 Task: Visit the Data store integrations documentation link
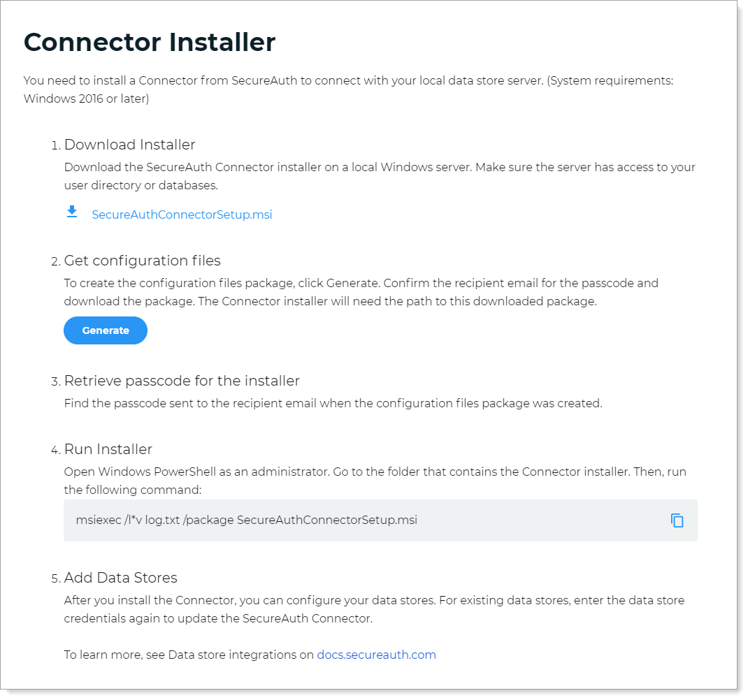point(376,655)
